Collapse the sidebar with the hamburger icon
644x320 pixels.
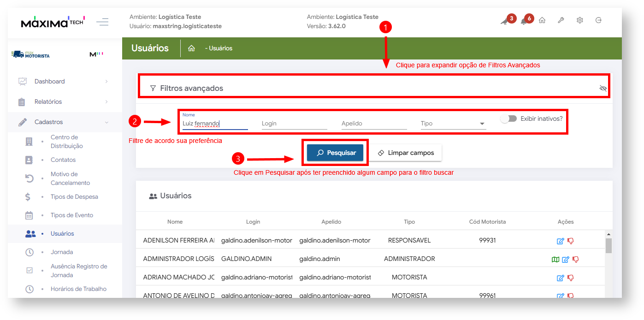click(x=102, y=22)
